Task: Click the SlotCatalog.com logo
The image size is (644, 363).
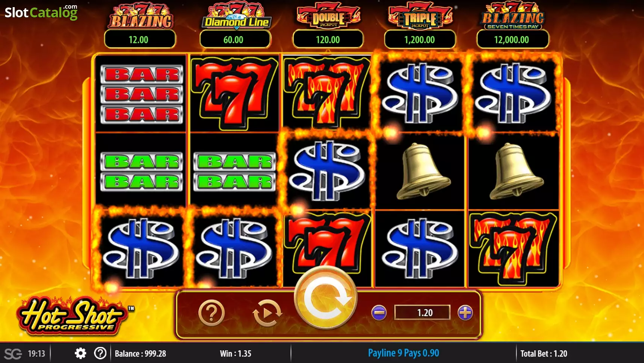Action: coord(41,12)
